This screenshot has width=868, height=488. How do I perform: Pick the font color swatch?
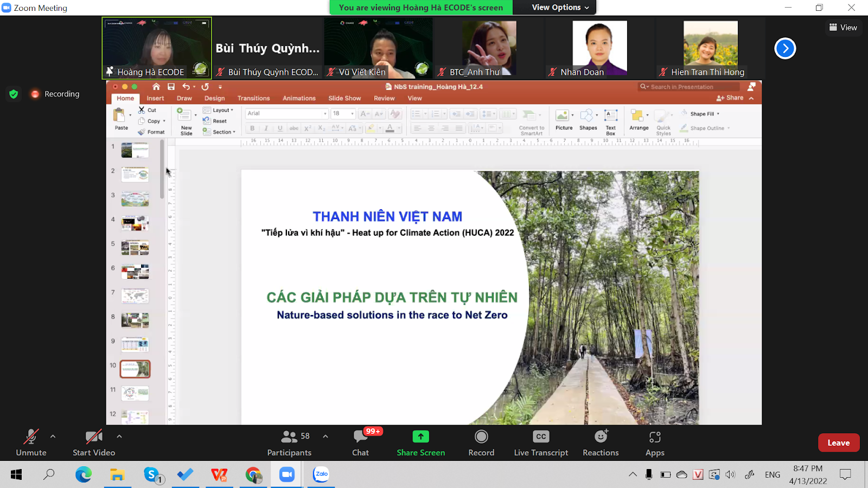(390, 129)
